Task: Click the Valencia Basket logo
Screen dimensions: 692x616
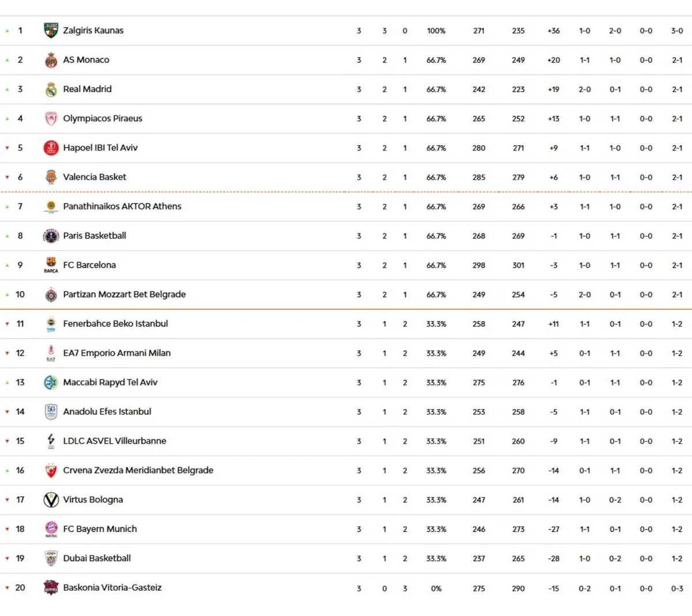Action: 51,177
